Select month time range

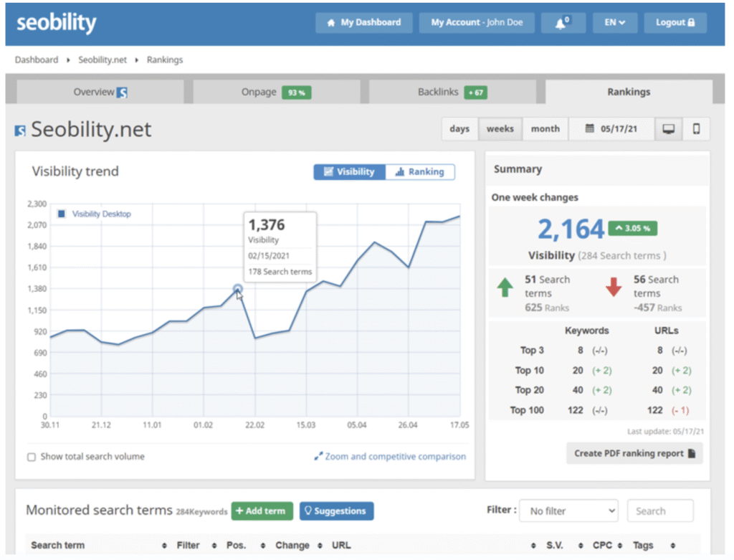[x=545, y=129]
